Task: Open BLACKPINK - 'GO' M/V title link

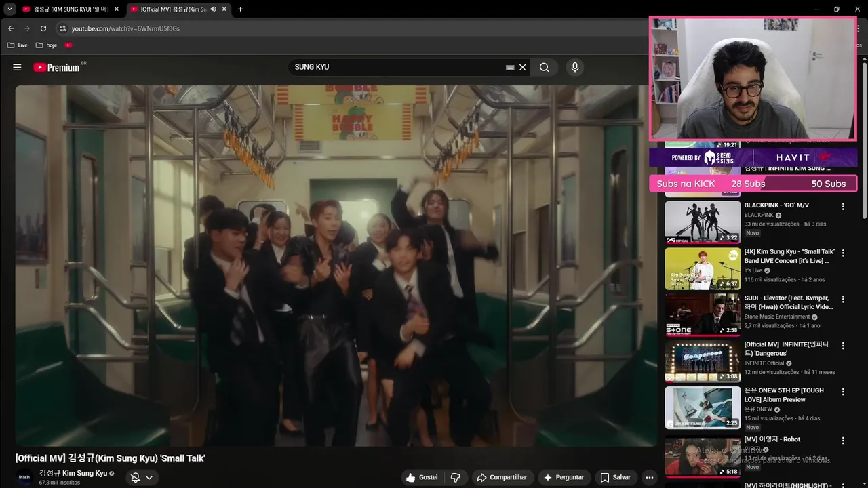Action: click(776, 205)
